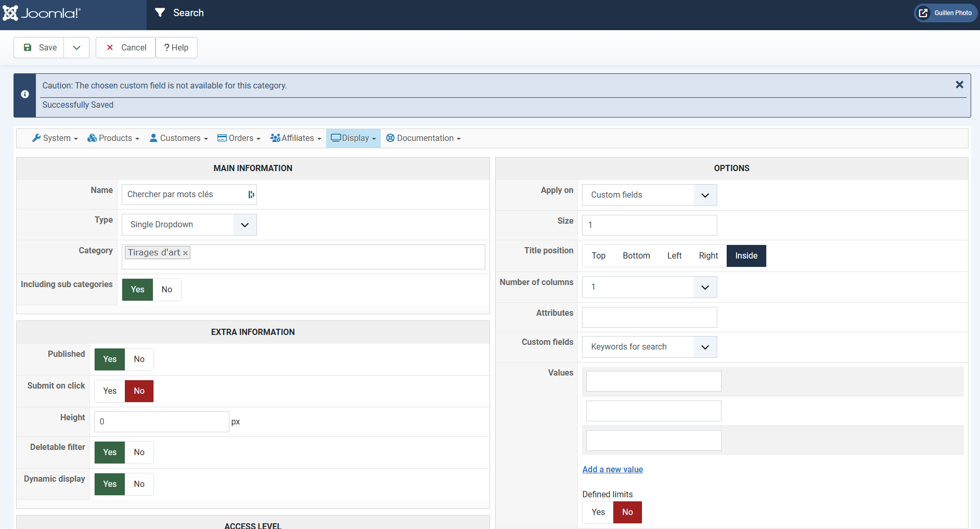Screen dimensions: 980x529
Task: Click the Save floppy disk icon
Action: pyautogui.click(x=28, y=47)
